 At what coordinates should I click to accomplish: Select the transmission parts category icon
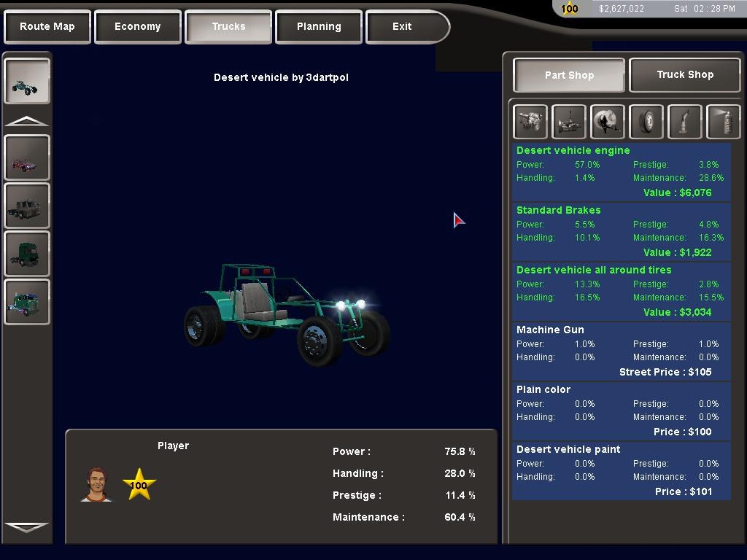569,122
